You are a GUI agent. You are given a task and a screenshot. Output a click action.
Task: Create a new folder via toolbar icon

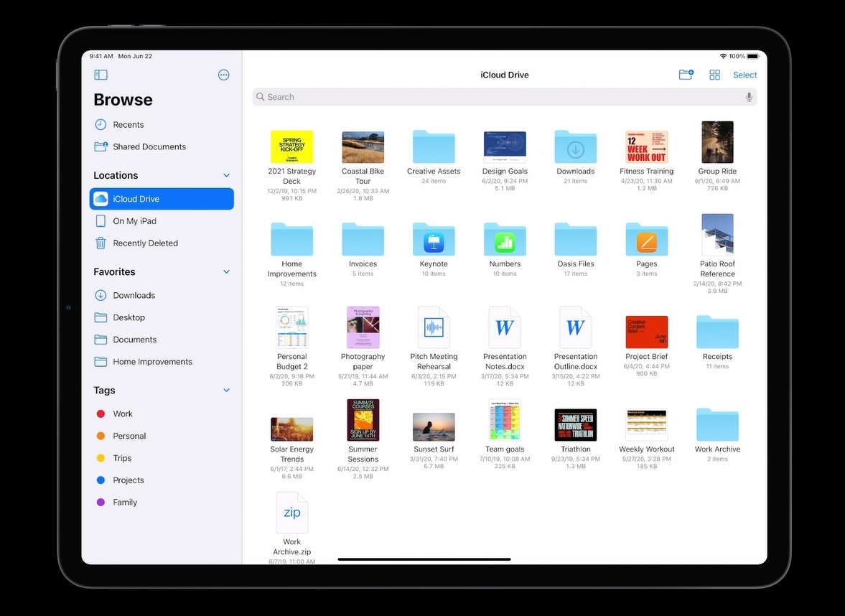686,75
